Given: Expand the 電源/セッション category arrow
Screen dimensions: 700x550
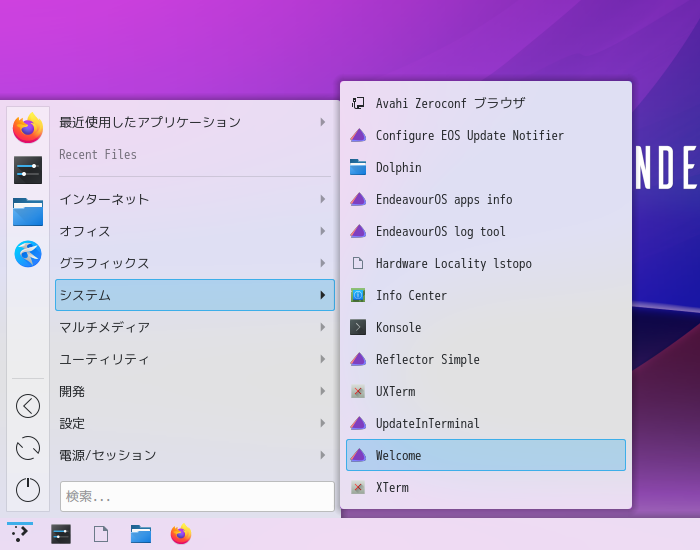Looking at the screenshot, I should coord(323,455).
